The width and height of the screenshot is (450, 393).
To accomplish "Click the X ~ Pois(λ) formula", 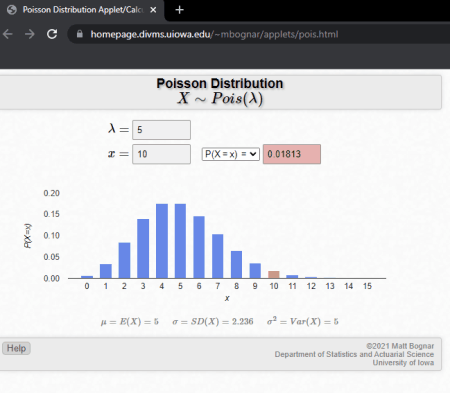I will 220,98.
